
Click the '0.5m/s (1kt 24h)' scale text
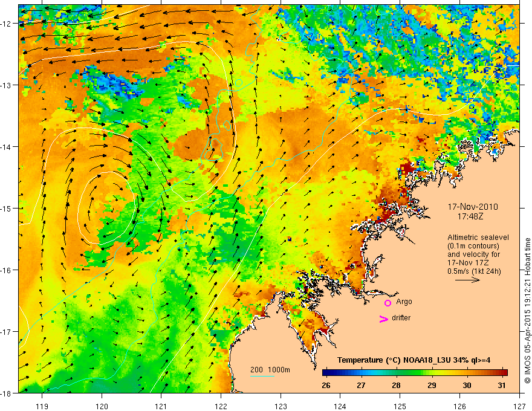click(474, 271)
